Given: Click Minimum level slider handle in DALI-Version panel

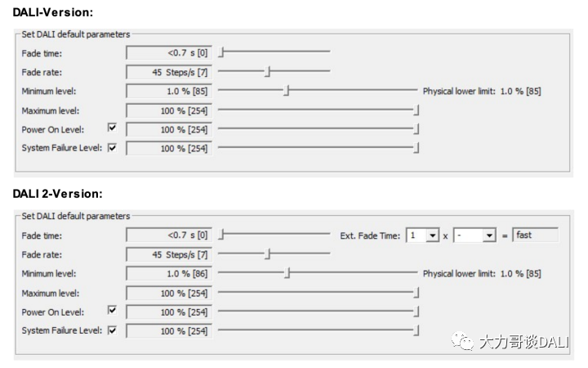Looking at the screenshot, I should click(286, 91).
